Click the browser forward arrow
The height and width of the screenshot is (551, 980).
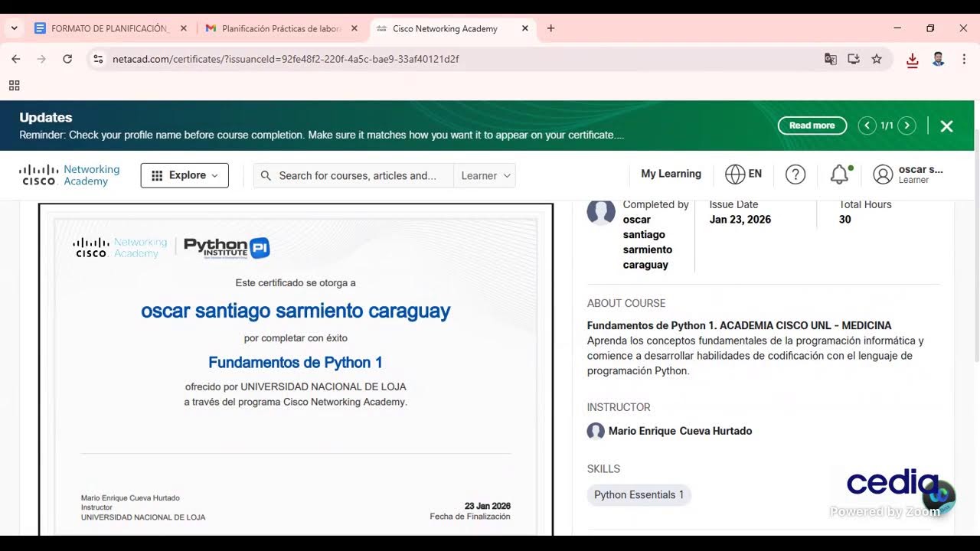tap(41, 59)
